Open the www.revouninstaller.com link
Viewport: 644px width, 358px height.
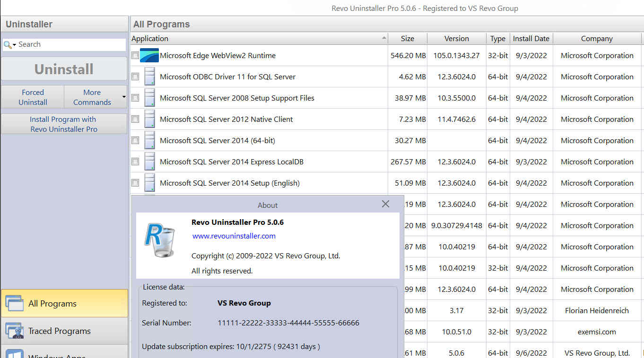point(234,236)
